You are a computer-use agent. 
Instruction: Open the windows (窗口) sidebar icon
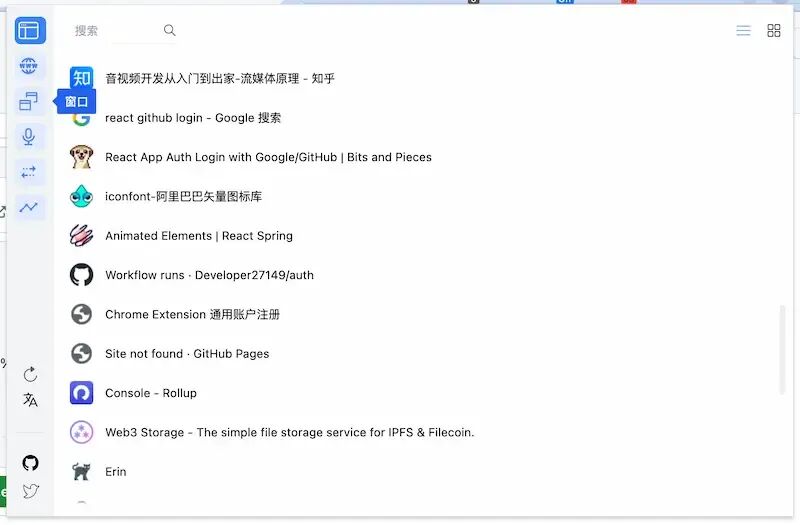point(29,102)
